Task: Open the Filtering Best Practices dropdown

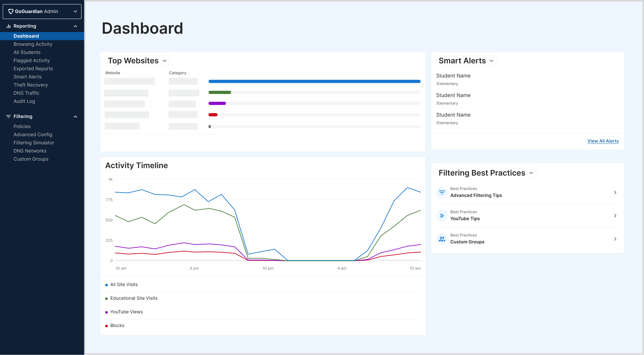Action: tap(486, 173)
